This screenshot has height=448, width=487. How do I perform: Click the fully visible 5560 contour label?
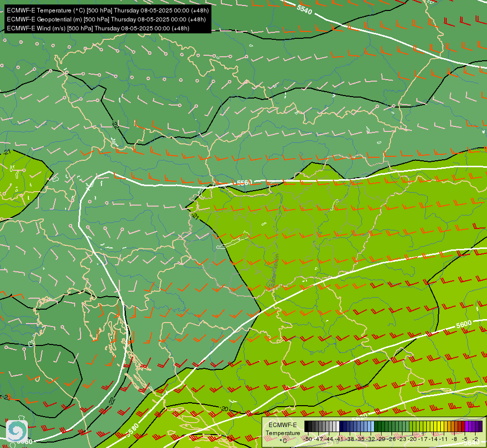[244, 183]
